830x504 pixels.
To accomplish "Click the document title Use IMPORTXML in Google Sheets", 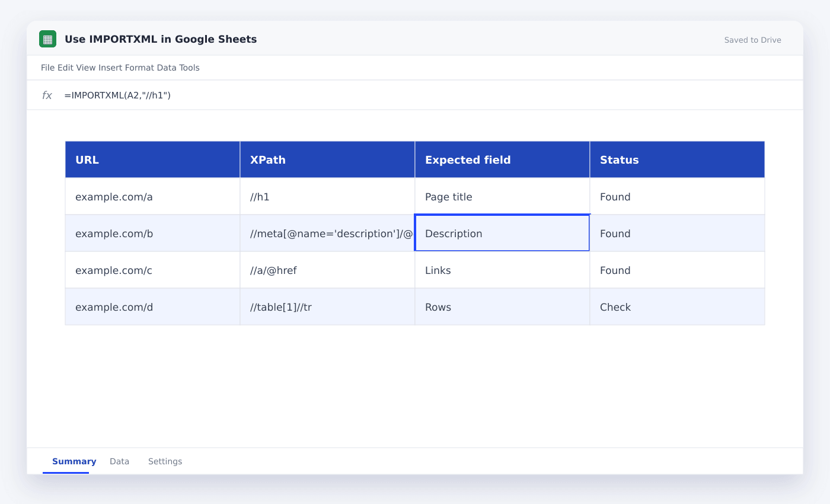I will (x=161, y=39).
